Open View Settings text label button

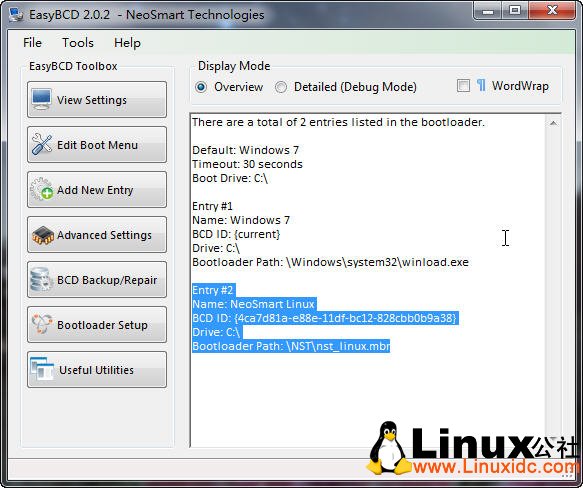[92, 100]
